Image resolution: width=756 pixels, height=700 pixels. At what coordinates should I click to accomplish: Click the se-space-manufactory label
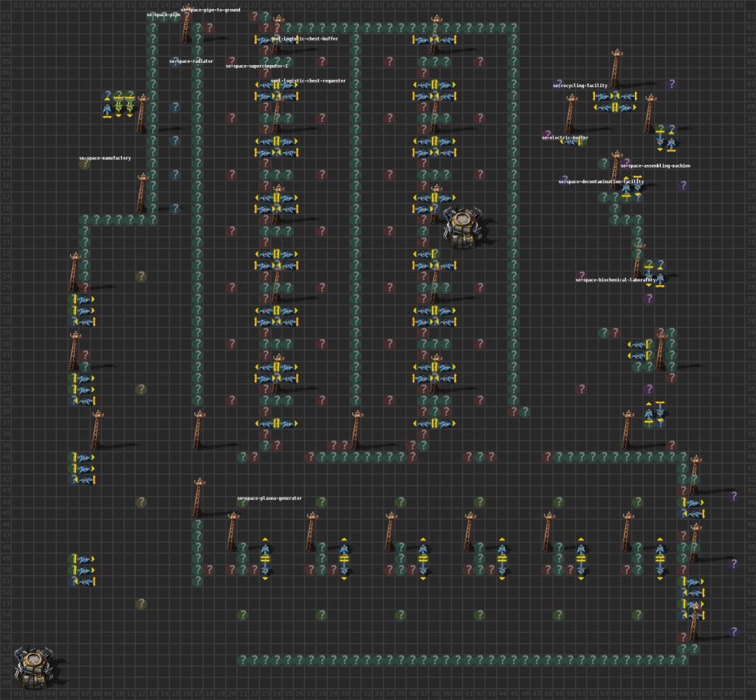tap(105, 158)
